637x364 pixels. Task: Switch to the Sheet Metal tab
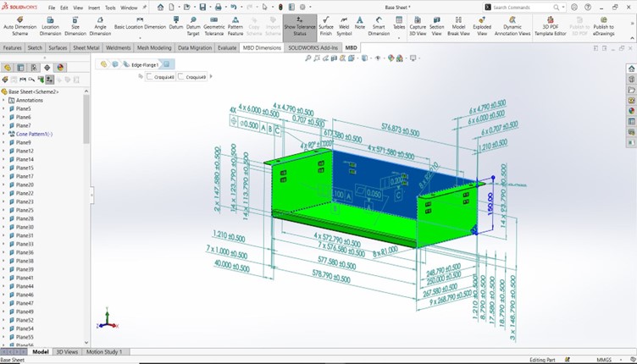87,48
